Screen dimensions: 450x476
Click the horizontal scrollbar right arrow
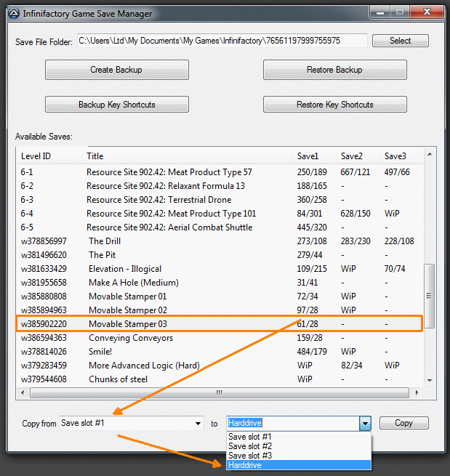point(417,392)
